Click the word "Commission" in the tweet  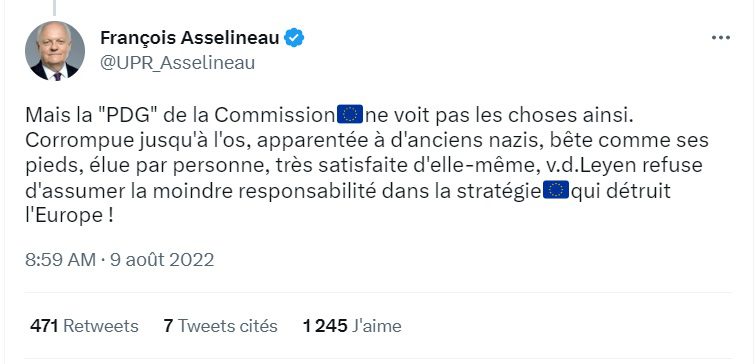(275, 115)
